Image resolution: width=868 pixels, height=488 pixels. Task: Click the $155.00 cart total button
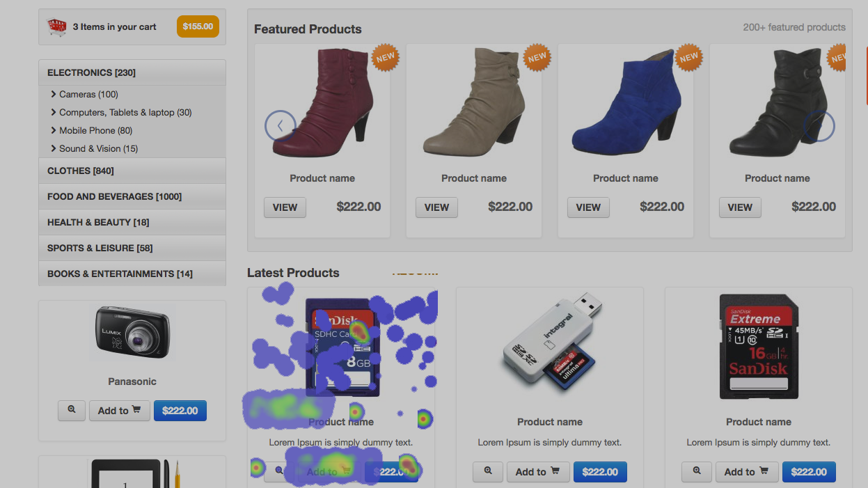pyautogui.click(x=198, y=26)
